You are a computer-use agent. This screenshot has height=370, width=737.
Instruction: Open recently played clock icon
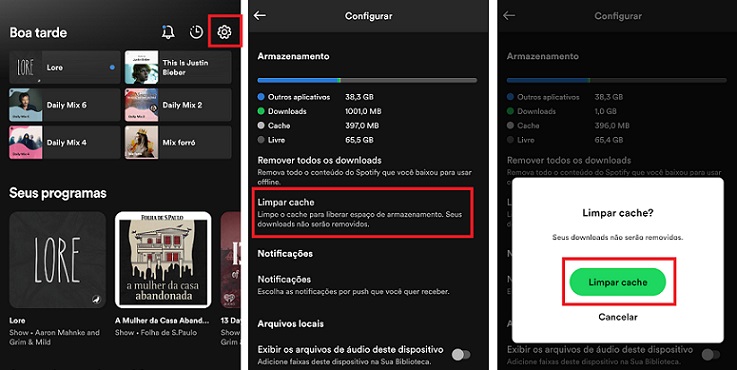click(x=196, y=32)
